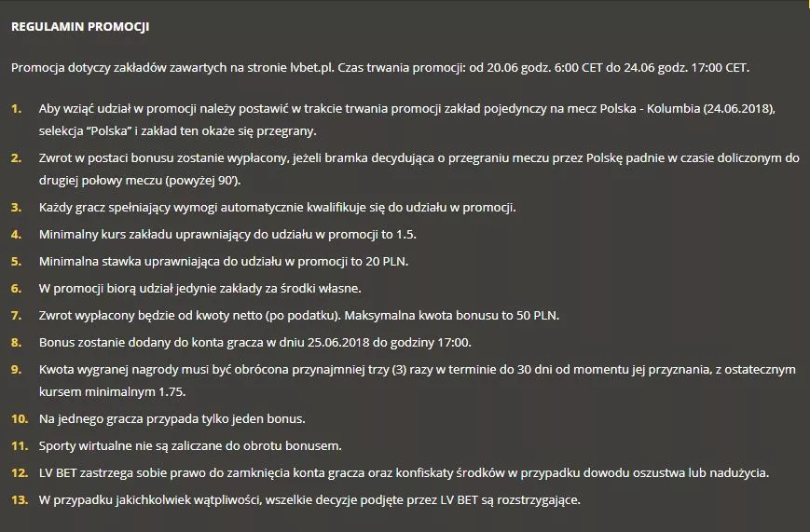Screen dimensions: 810x532
Task: Click rule about Polska - Kolumbia match
Action: (407, 120)
